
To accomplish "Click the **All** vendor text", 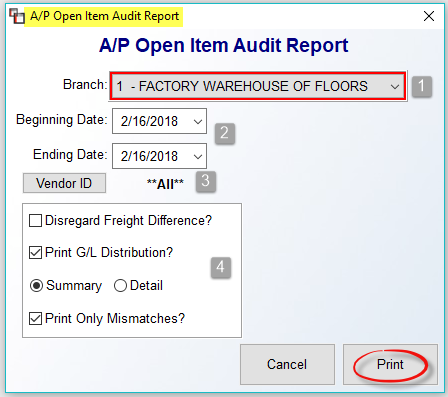I will click(165, 184).
